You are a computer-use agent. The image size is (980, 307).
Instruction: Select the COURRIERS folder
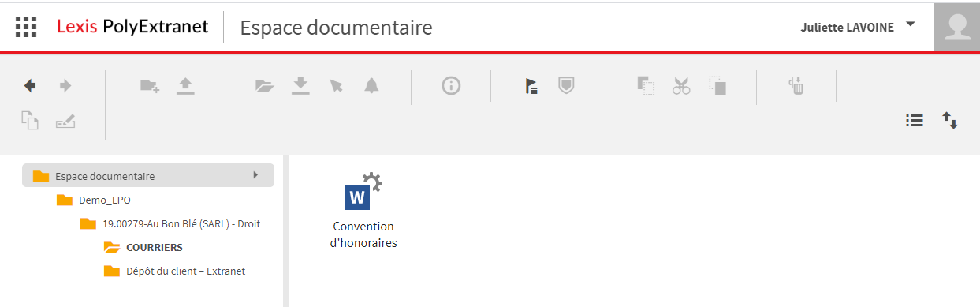click(143, 247)
